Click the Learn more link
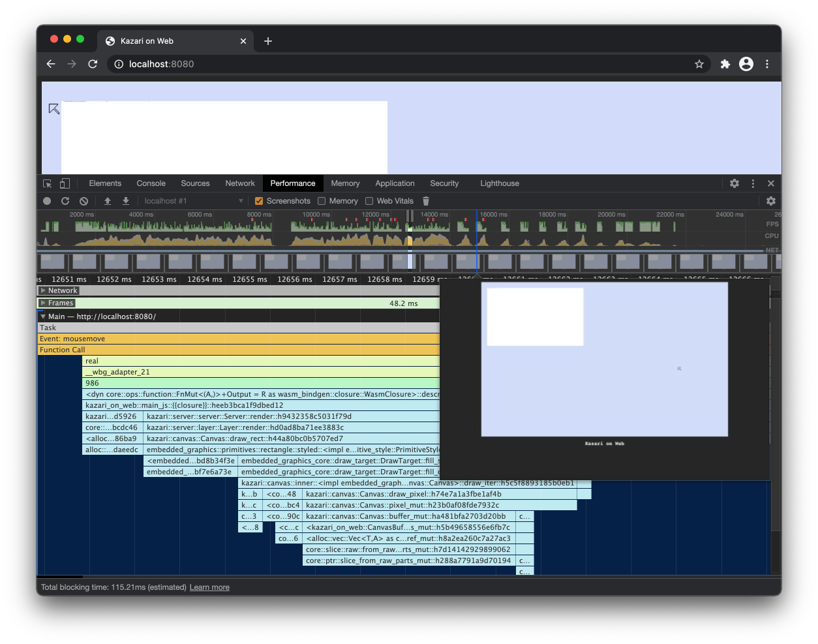The image size is (818, 644). coord(209,587)
